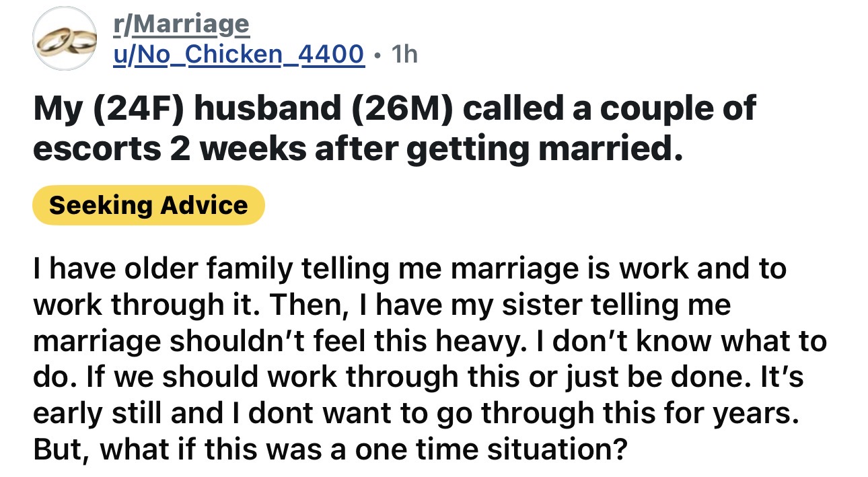The height and width of the screenshot is (477, 868).
Task: Open the r/Marriage subreddit link
Action: point(181,24)
